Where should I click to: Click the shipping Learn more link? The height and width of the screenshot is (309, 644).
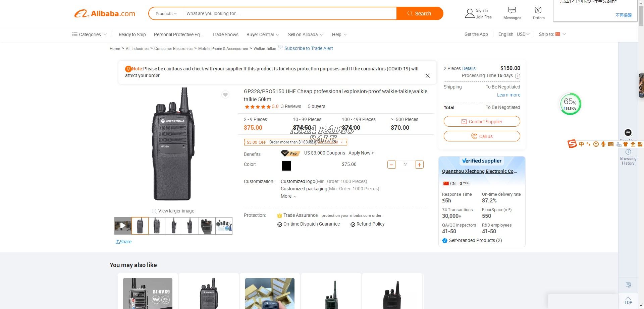(508, 95)
